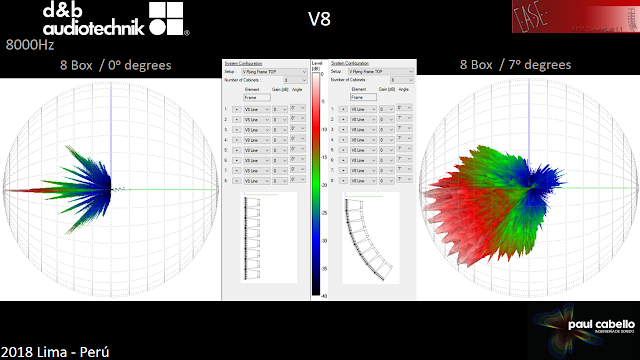The width and height of the screenshot is (640, 360).
Task: Click the EASE logo banner
Action: 576,16
